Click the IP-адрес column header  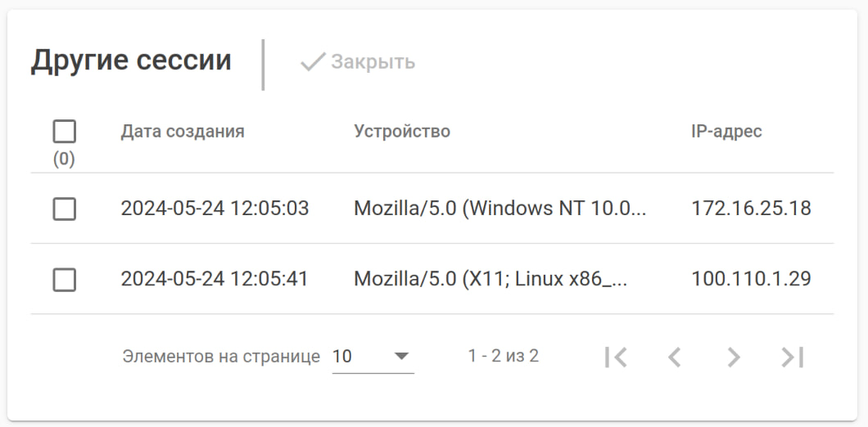coord(726,131)
